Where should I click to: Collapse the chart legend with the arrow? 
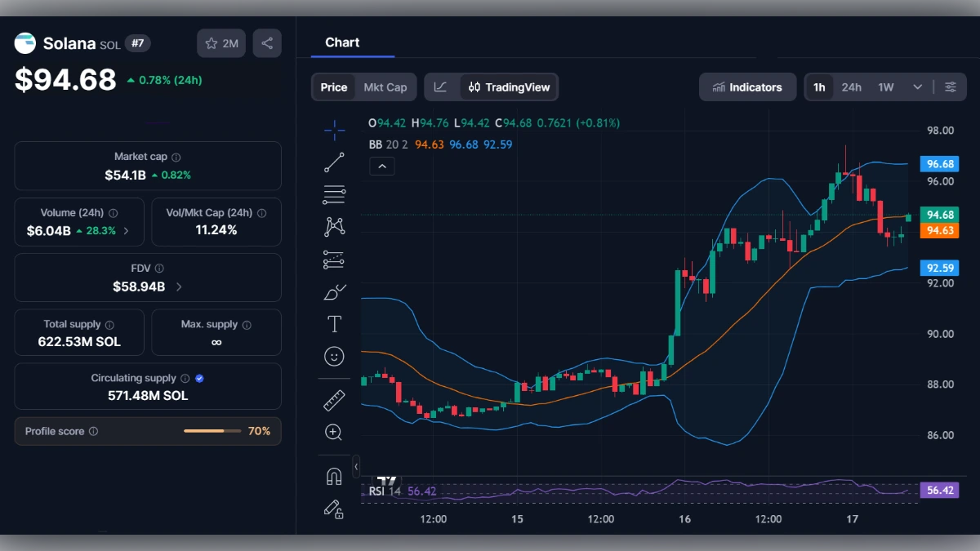click(x=382, y=166)
